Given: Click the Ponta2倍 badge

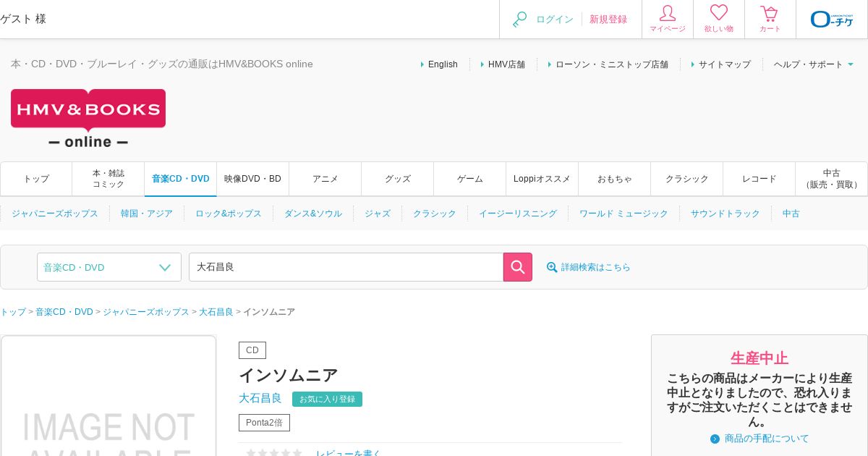Looking at the screenshot, I should (264, 423).
